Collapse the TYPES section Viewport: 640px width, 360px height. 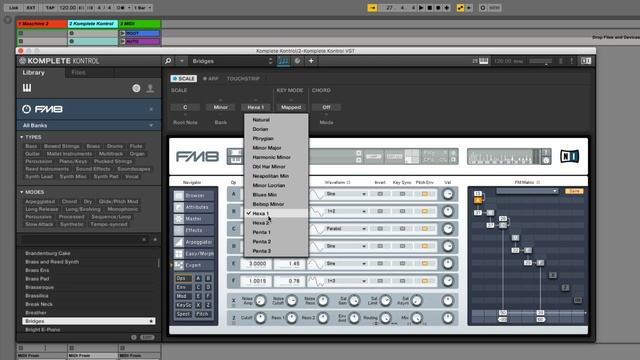coord(22,137)
